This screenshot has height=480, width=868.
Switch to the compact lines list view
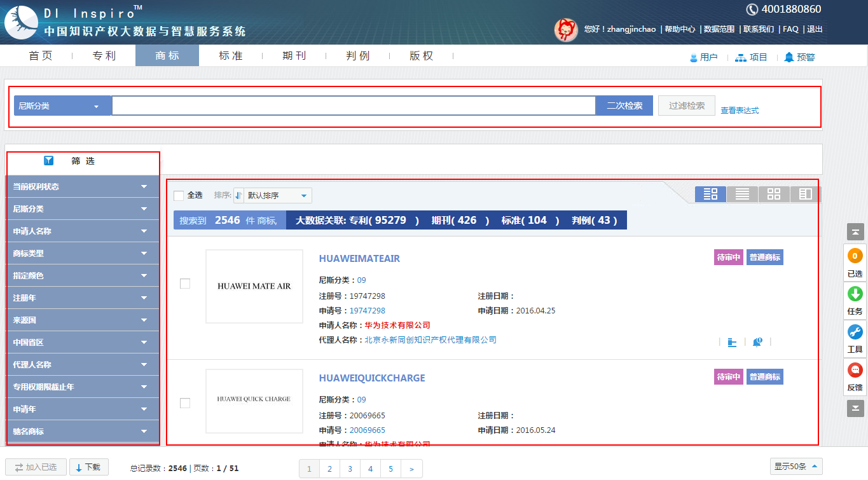[742, 194]
